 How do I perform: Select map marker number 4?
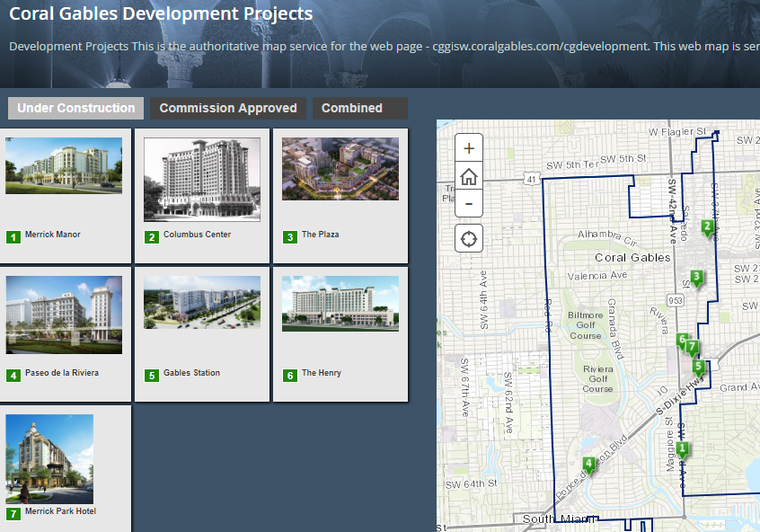pyautogui.click(x=588, y=465)
